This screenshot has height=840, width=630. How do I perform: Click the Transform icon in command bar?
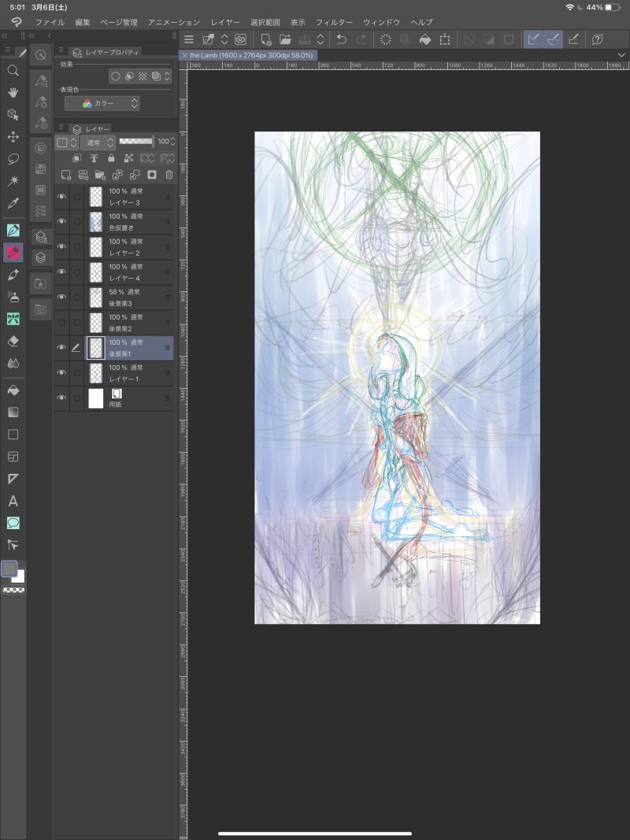tap(445, 39)
